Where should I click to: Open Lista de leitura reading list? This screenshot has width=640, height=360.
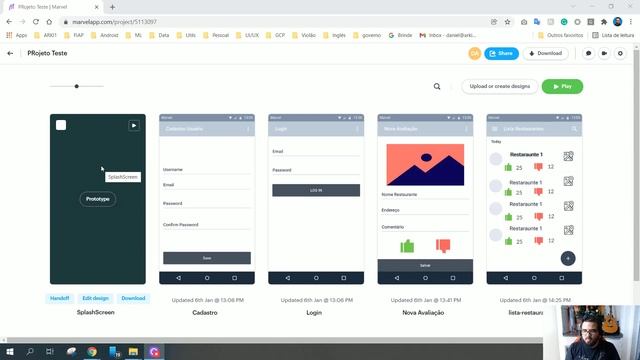613,36
